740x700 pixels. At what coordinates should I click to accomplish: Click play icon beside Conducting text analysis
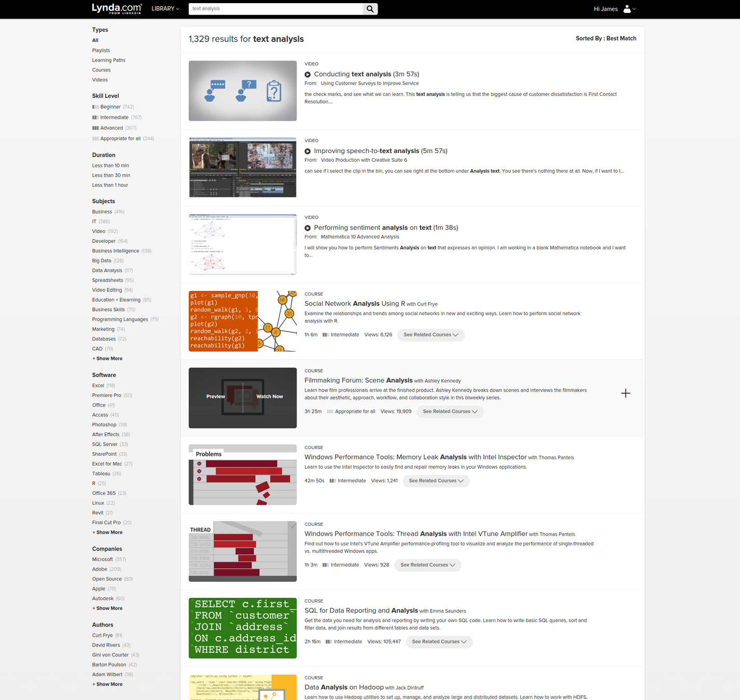point(308,75)
